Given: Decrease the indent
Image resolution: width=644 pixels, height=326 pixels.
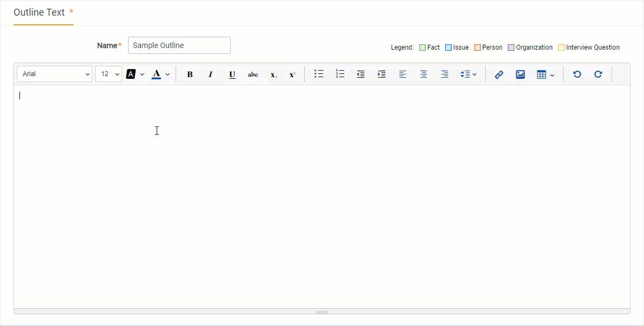Looking at the screenshot, I should coord(360,74).
